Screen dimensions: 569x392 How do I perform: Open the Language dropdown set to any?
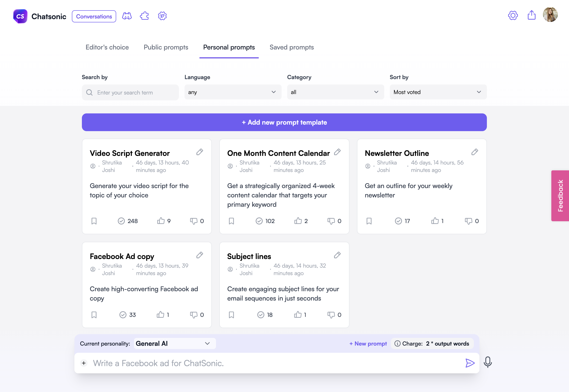pos(233,92)
